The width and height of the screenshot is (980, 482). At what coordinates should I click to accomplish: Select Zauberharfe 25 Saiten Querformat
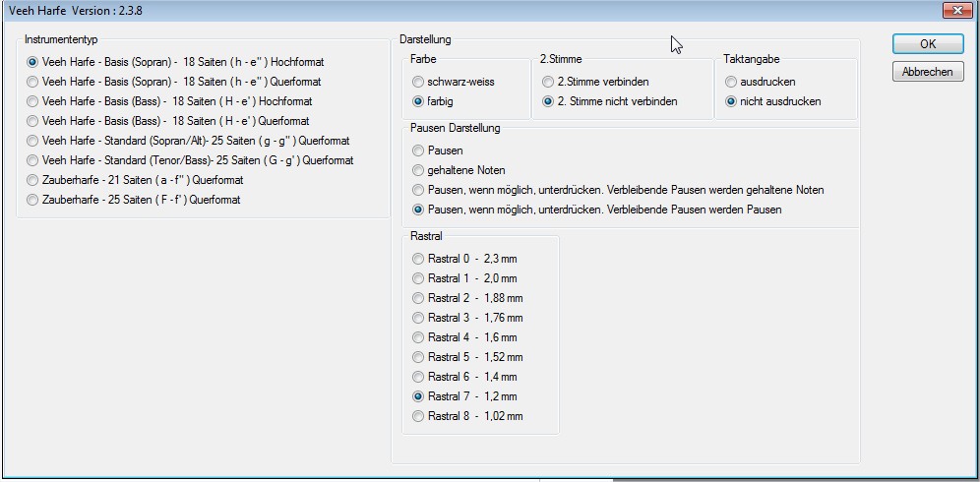pos(33,200)
